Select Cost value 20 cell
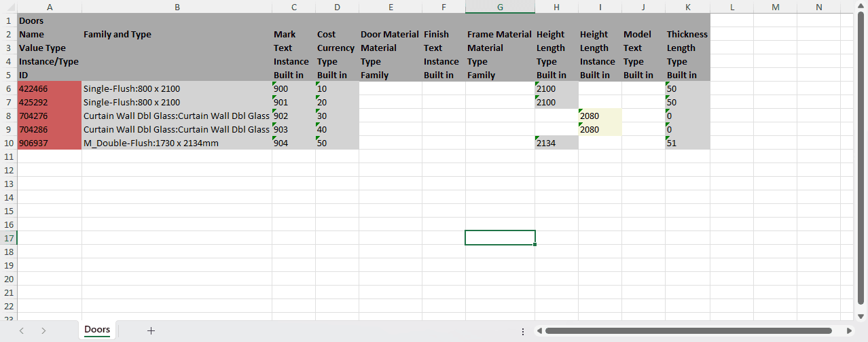This screenshot has height=342, width=868. click(337, 102)
